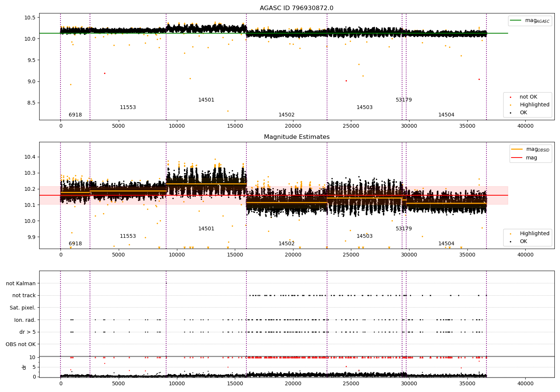Click the "Sat. pixel." row label

coord(23,308)
